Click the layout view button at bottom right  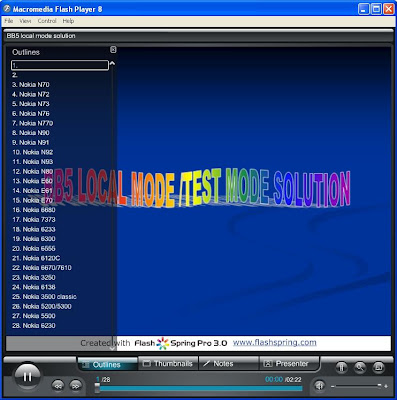[x=378, y=367]
